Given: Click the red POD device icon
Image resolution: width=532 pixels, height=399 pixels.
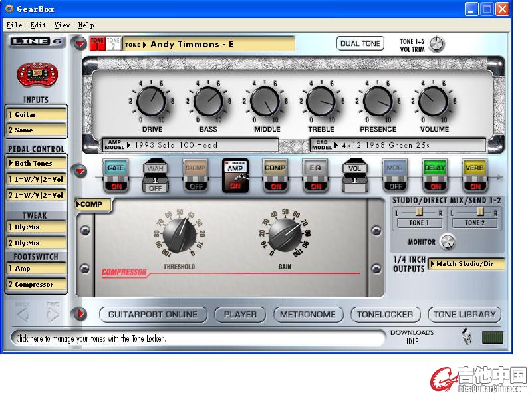Looking at the screenshot, I should 35,75.
